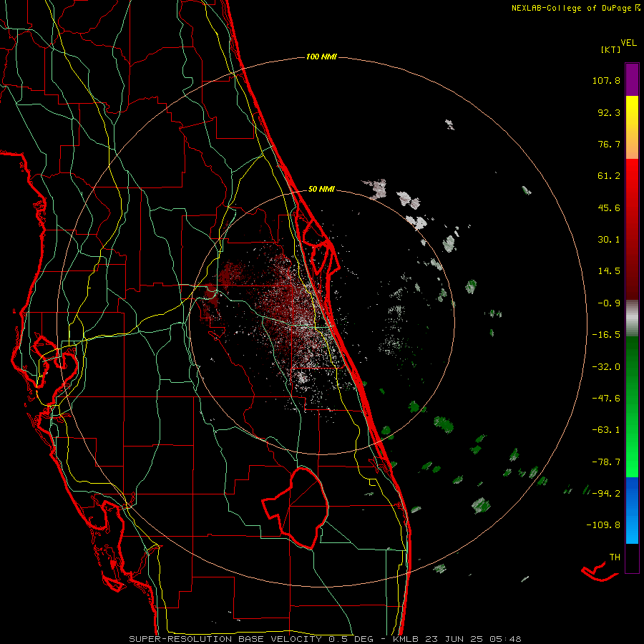The width and height of the screenshot is (644, 644).
Task: Click the Super-Resolution Base Velocity caption
Action: [325, 639]
